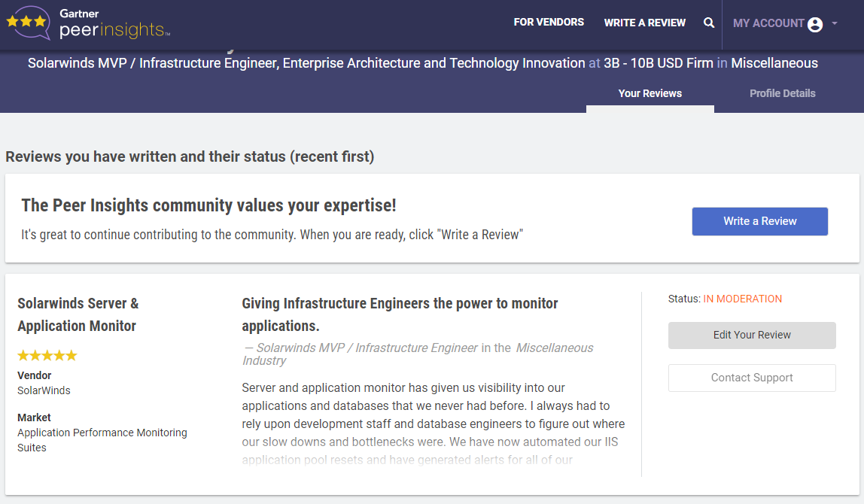Click the account avatar icon
The width and height of the screenshot is (864, 504).
[815, 24]
